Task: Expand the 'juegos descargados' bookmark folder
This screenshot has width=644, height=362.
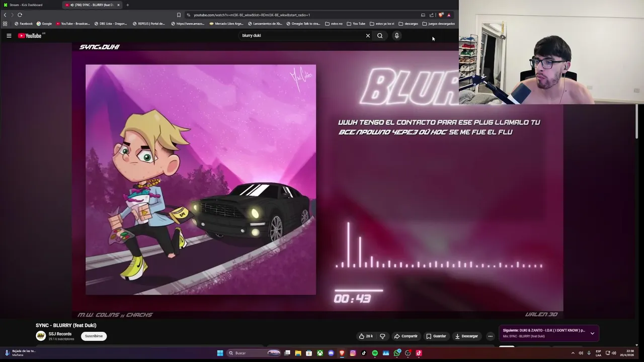Action: click(439, 24)
